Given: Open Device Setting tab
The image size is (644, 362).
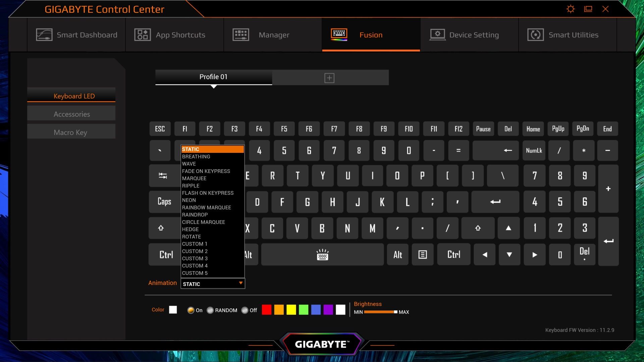Looking at the screenshot, I should [469, 35].
